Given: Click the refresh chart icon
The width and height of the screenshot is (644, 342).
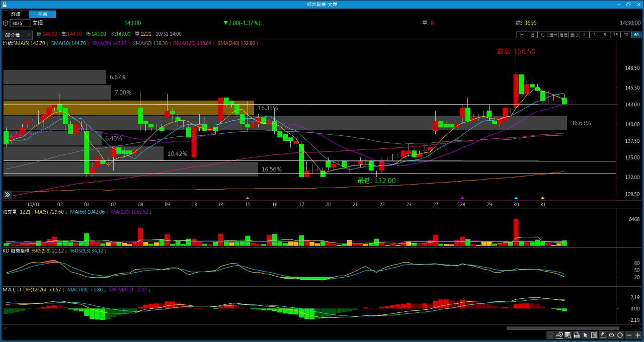Looking at the screenshot, I should point(620,335).
